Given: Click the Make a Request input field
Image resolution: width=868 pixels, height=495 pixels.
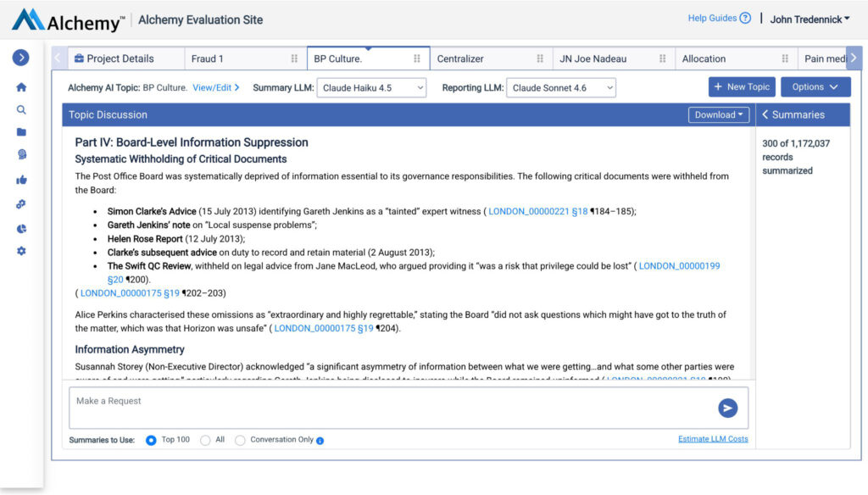Looking at the screenshot, I should pos(390,409).
